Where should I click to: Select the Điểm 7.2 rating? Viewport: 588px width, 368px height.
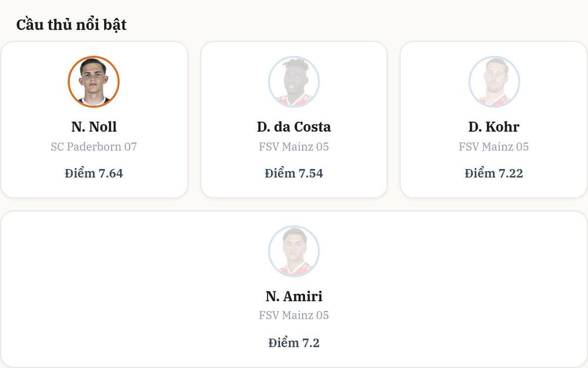click(x=294, y=343)
